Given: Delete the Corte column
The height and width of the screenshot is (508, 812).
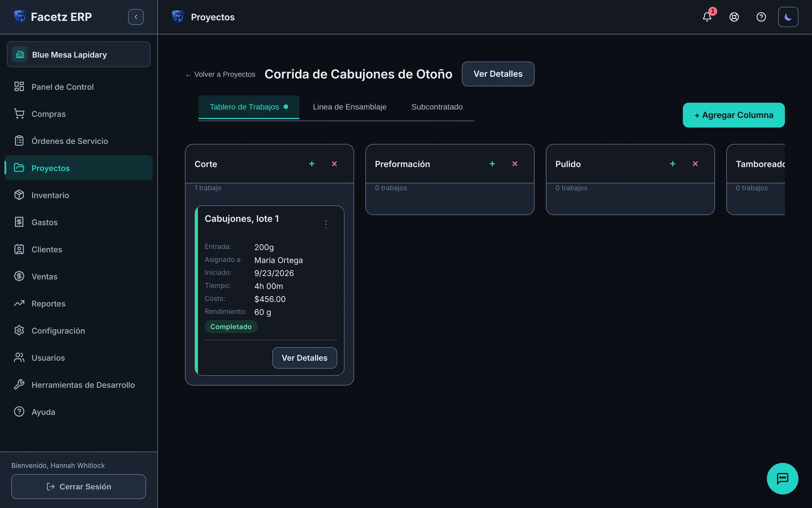Looking at the screenshot, I should (x=334, y=164).
